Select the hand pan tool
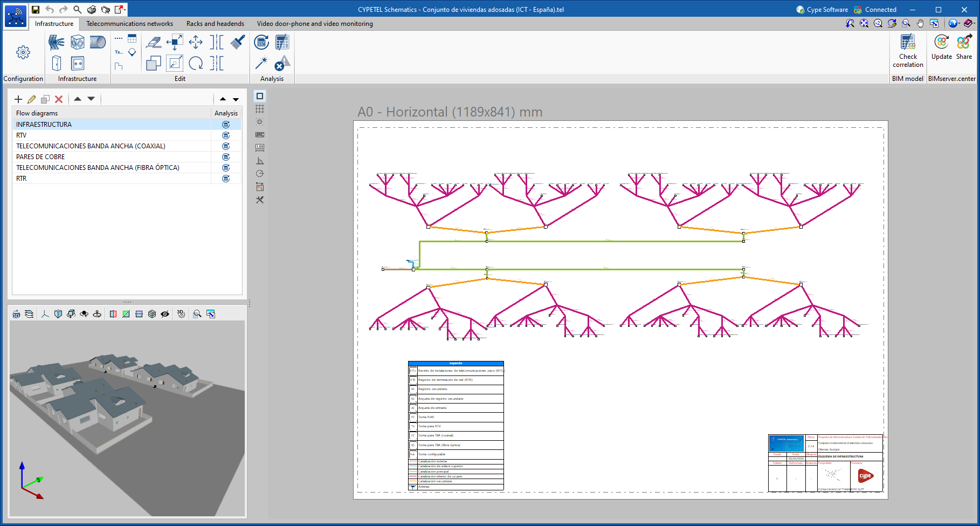The width and height of the screenshot is (980, 526). pyautogui.click(x=920, y=23)
